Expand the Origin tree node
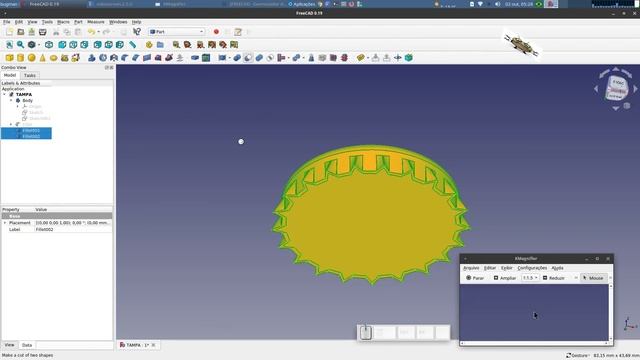The width and height of the screenshot is (640, 360). (x=18, y=106)
